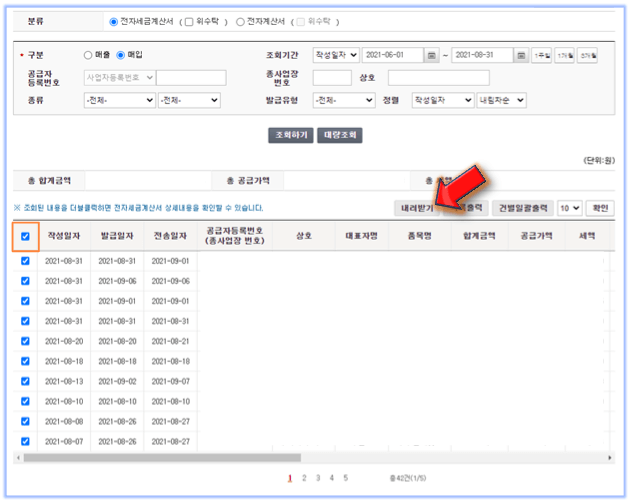Click the 대표자명 column header

[x=361, y=236]
